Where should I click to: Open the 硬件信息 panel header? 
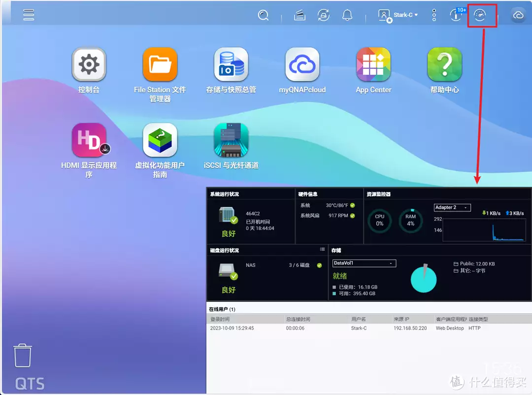click(308, 194)
